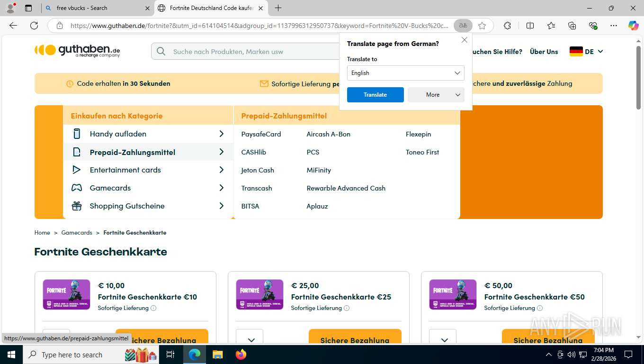
Task: Select Prepaid-Zahlungsmittel category
Action: click(148, 152)
